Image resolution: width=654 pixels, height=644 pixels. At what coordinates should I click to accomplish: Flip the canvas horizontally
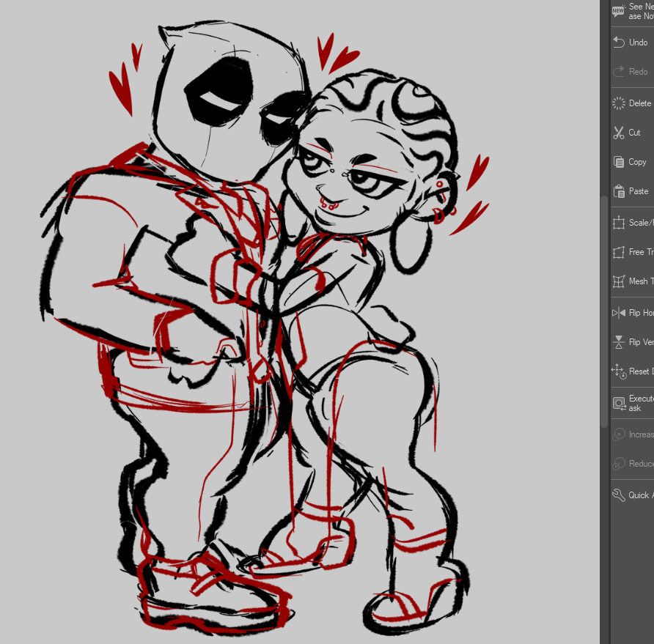coord(619,313)
